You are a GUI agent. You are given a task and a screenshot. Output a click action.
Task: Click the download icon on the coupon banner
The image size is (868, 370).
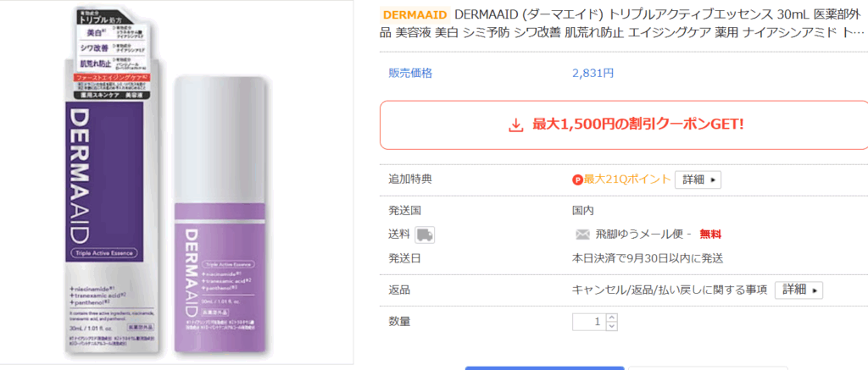pyautogui.click(x=515, y=125)
